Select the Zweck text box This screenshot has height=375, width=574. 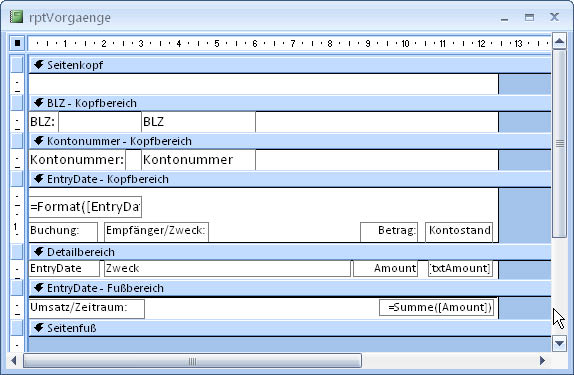point(227,269)
